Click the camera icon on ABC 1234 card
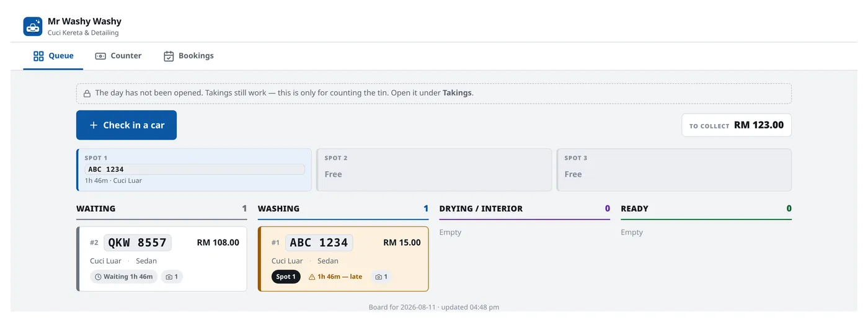868x322 pixels. coord(379,277)
